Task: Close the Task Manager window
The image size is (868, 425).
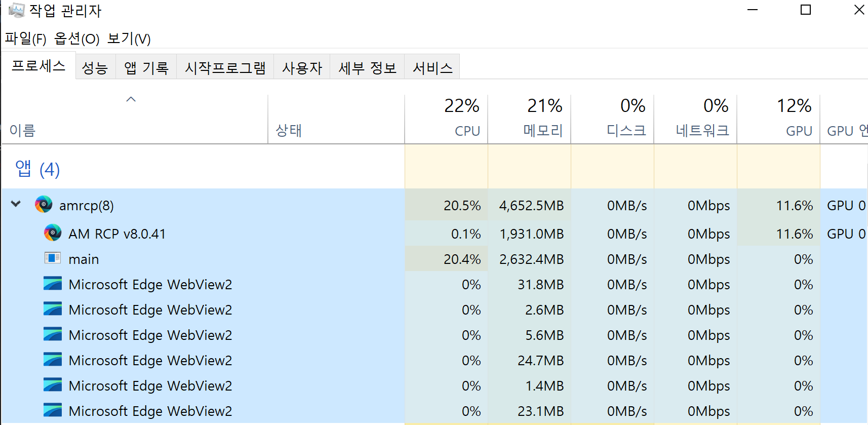Action: (858, 10)
